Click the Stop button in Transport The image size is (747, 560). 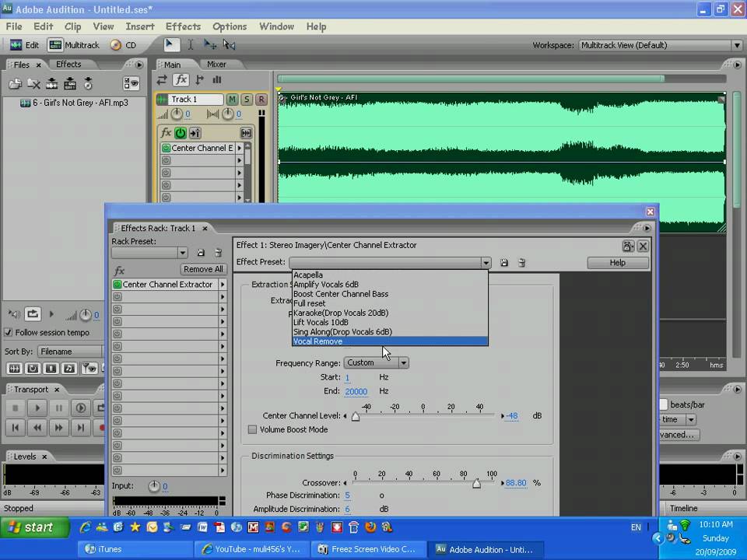16,408
